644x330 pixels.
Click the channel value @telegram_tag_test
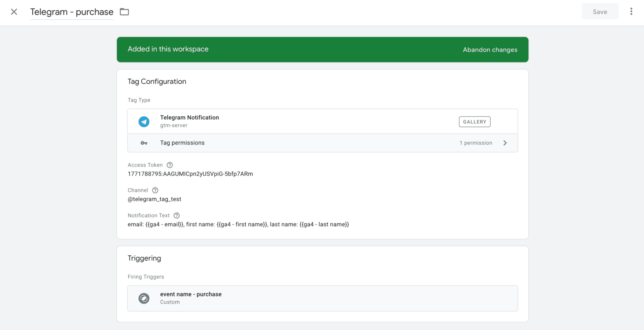tap(154, 199)
